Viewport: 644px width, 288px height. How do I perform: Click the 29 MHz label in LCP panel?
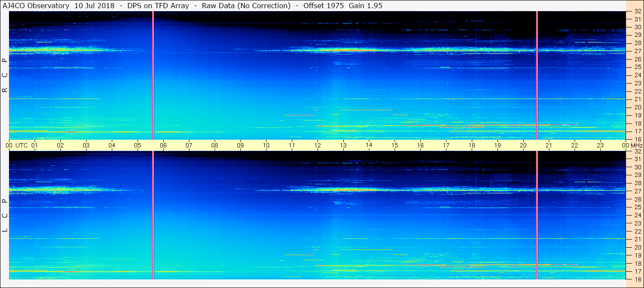tap(638, 175)
